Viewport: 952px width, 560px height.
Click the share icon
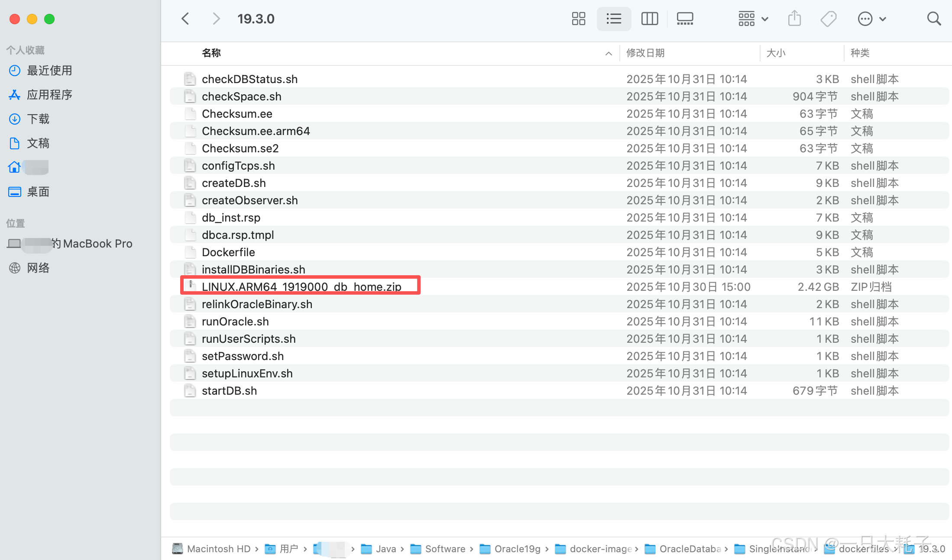point(794,19)
